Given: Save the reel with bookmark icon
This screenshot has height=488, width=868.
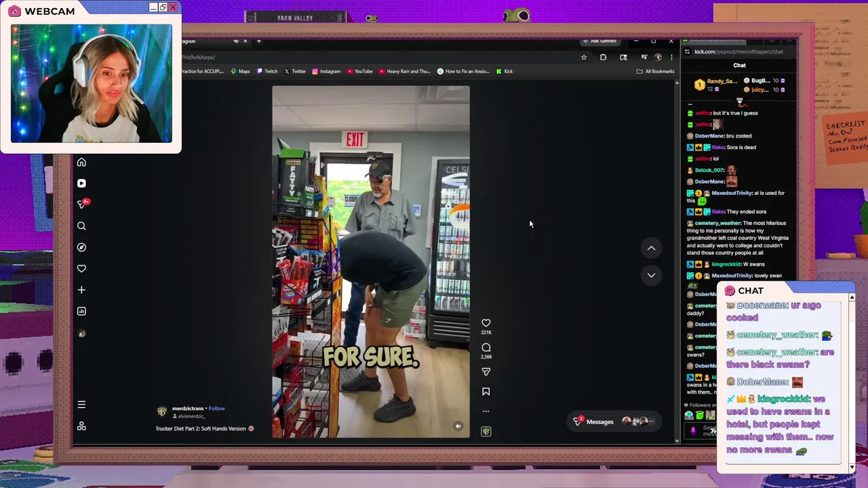Looking at the screenshot, I should (x=486, y=391).
